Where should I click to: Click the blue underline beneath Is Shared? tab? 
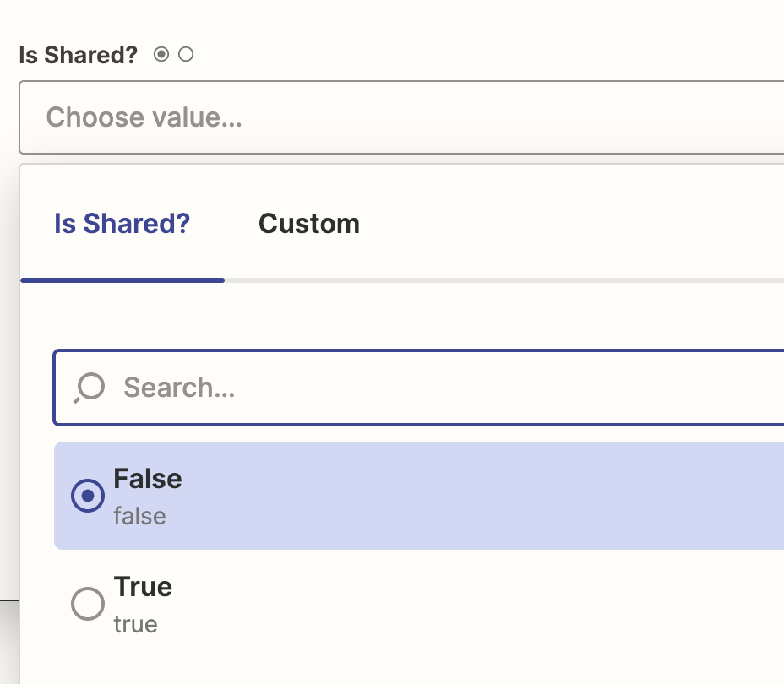pyautogui.click(x=122, y=280)
